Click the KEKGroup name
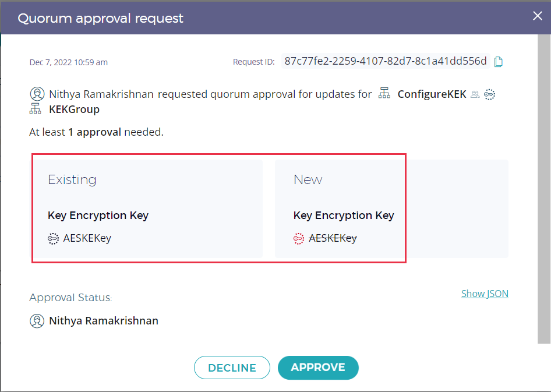Image resolution: width=551 pixels, height=392 pixels. pos(74,109)
